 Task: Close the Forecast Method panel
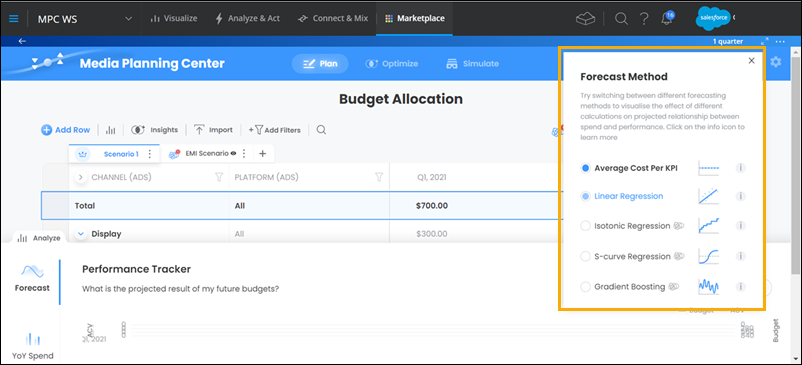(751, 61)
